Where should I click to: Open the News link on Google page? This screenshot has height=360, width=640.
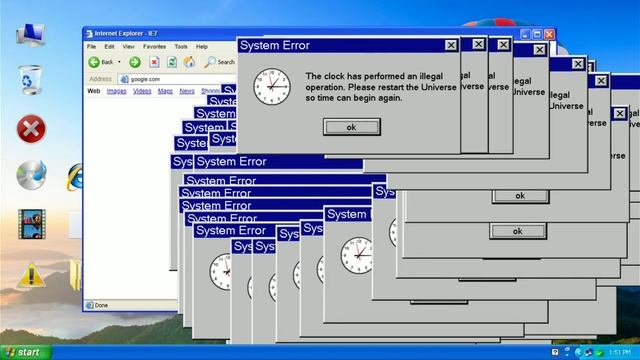(x=187, y=91)
